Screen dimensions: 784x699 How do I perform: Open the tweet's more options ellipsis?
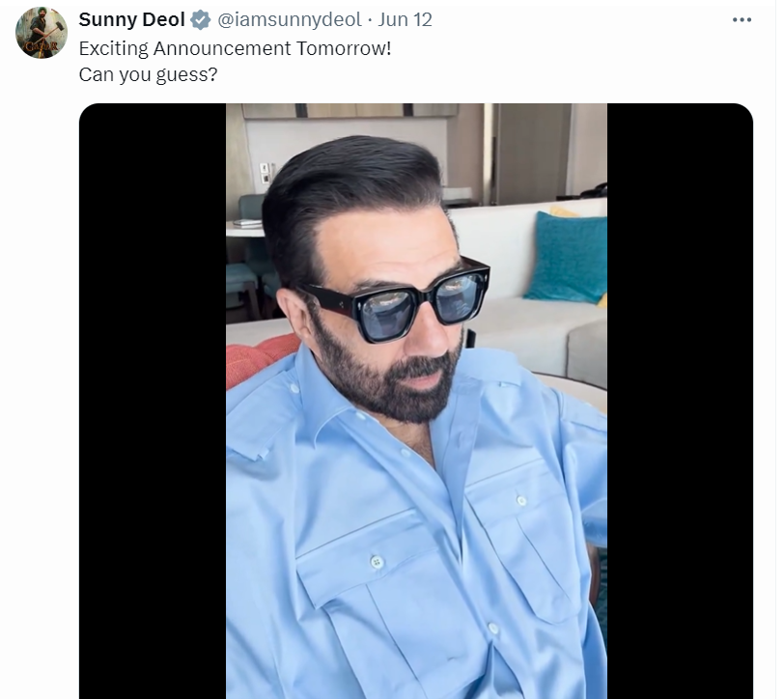[742, 20]
